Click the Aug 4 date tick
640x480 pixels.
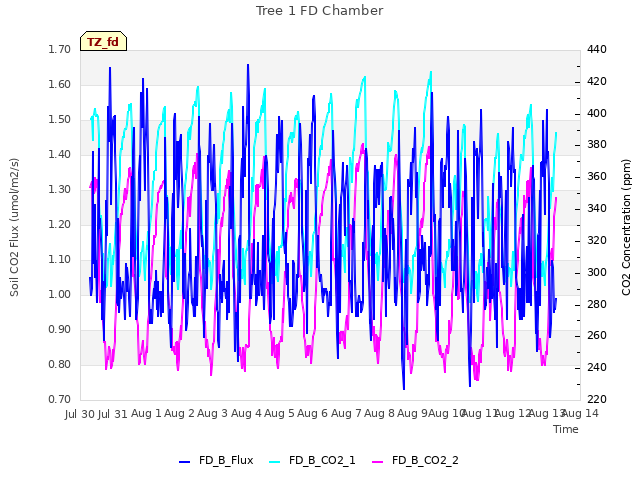coord(246,413)
